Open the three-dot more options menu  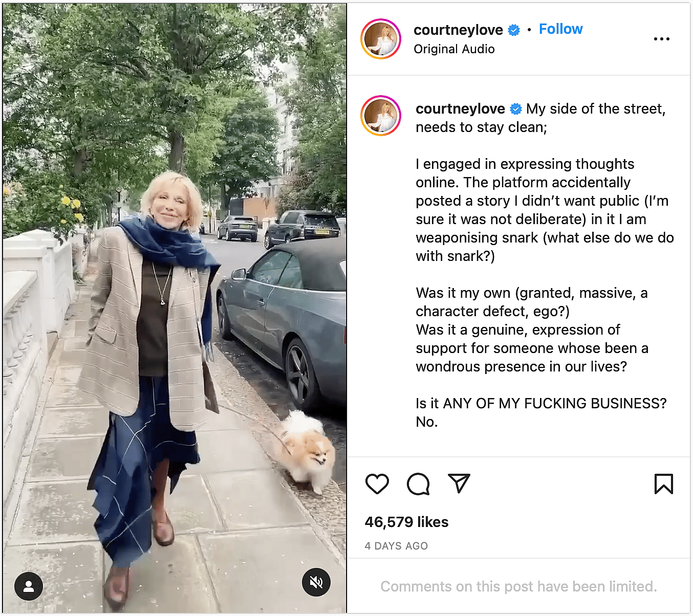pyautogui.click(x=661, y=39)
